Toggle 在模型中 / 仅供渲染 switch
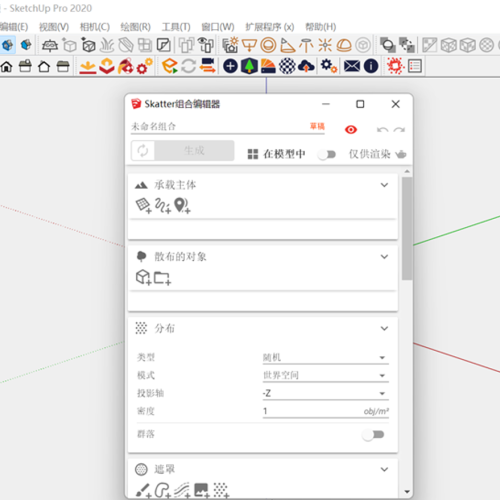 [x=327, y=154]
